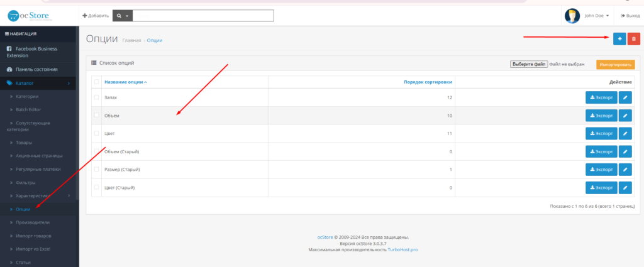644x267 pixels.
Task: Click the search magnifier dropdown in the header
Action: tap(123, 16)
